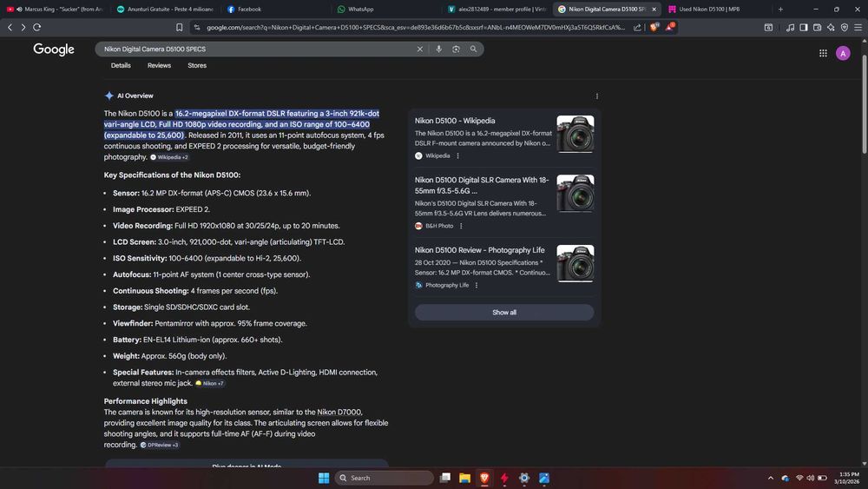This screenshot has width=868, height=489.
Task: Select the Reviews search filter
Action: pos(159,65)
